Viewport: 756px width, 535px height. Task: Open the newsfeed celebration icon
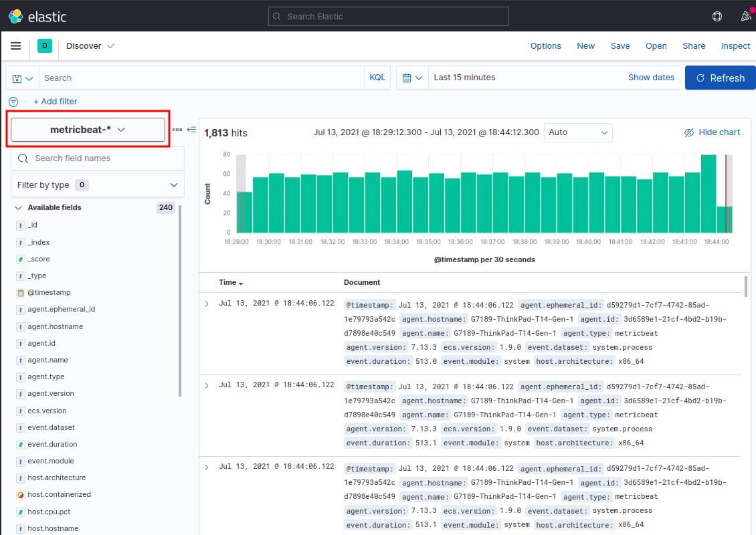pyautogui.click(x=746, y=17)
